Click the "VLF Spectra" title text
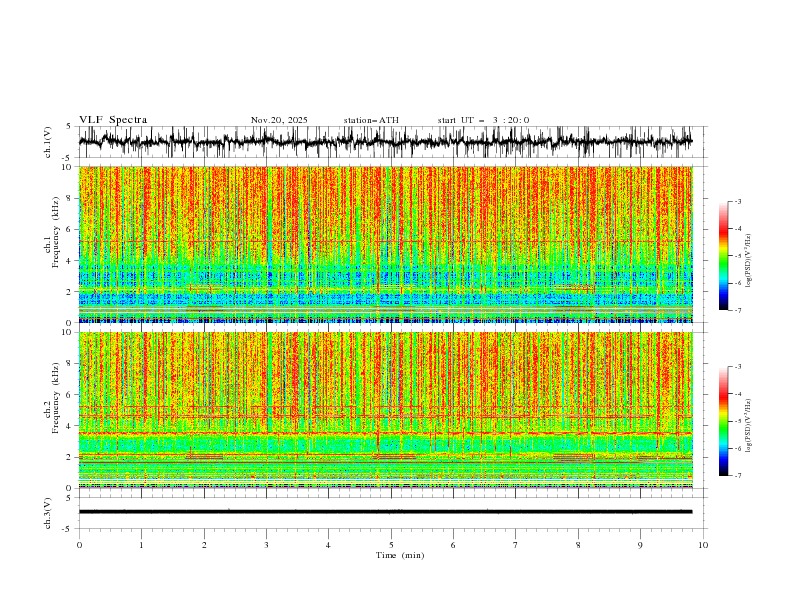 113,120
